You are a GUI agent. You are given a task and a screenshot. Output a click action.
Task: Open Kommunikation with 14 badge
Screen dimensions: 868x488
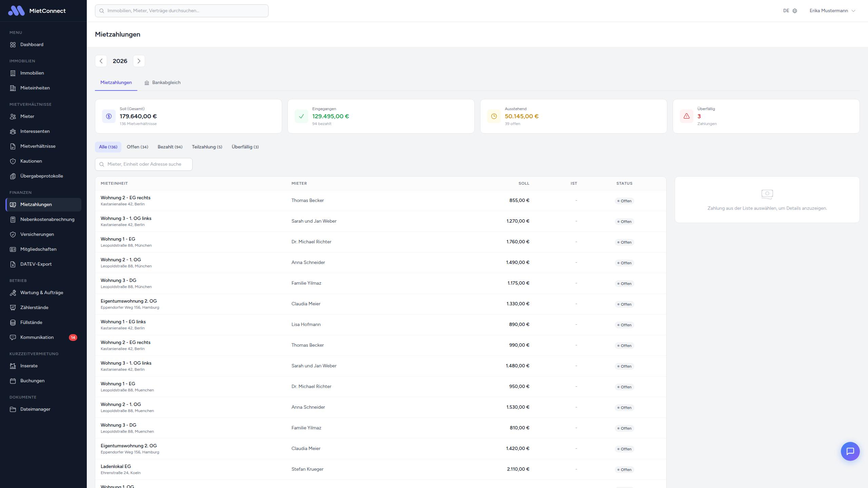pos(37,338)
